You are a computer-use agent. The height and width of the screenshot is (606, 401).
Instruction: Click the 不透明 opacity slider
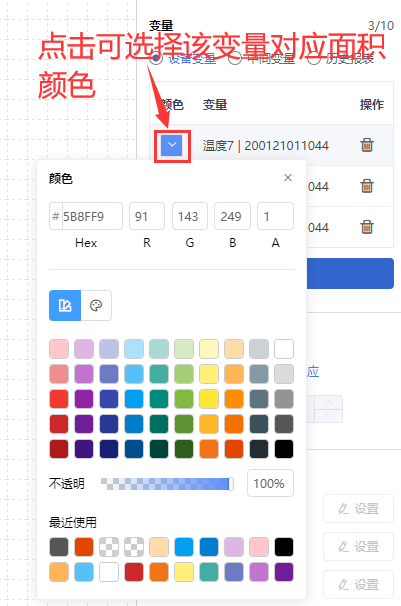(167, 483)
